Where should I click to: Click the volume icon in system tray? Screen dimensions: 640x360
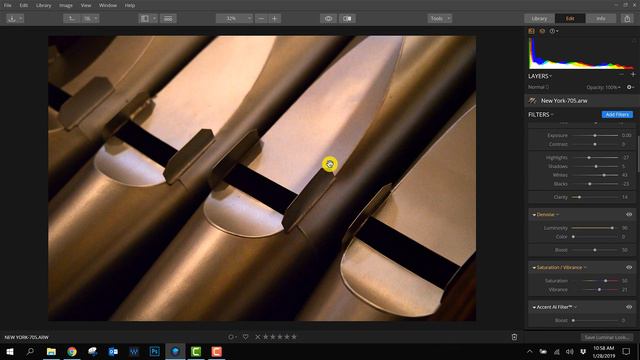click(570, 351)
